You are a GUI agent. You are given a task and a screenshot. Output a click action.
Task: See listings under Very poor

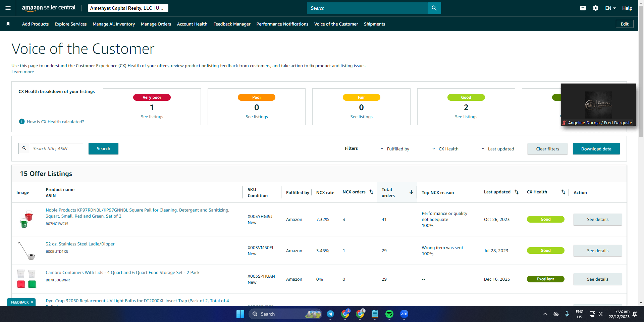[152, 117]
